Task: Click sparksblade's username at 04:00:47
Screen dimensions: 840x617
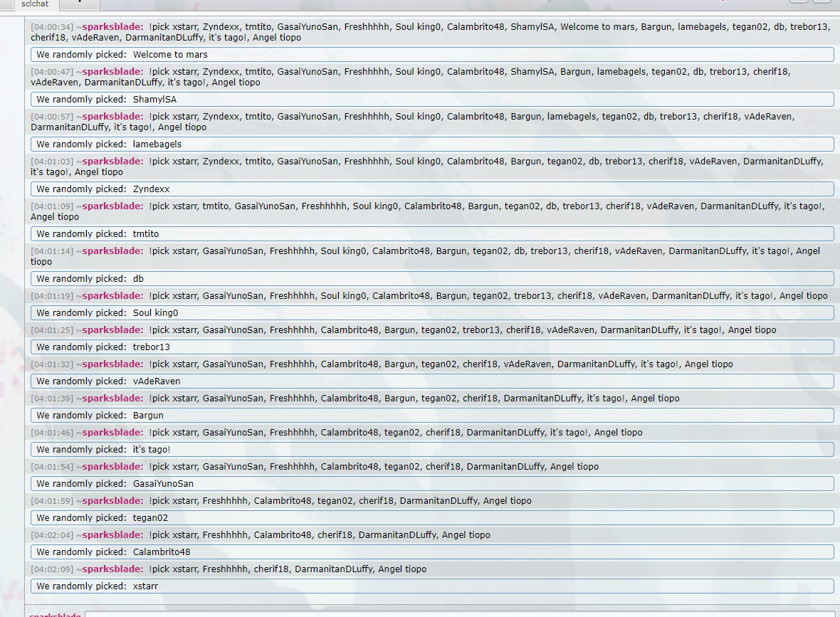Action: pyautogui.click(x=112, y=72)
